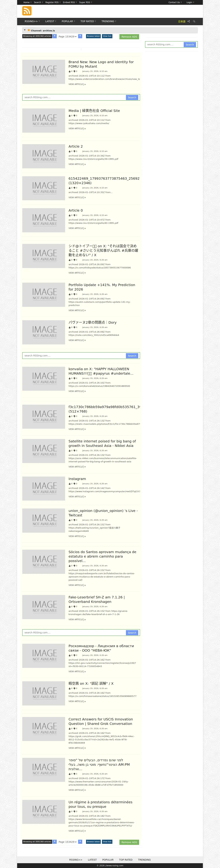Click the top Browse latest button

93,36
